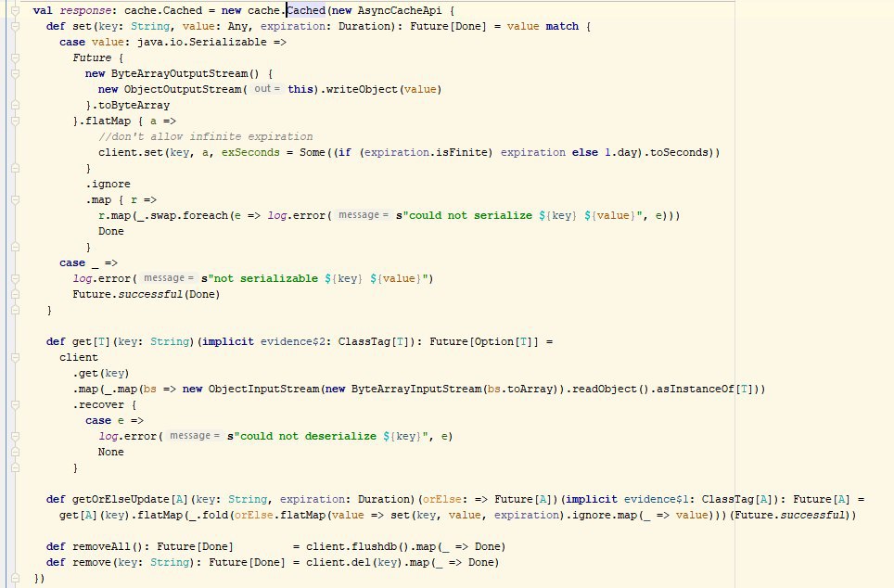Image resolution: width=894 pixels, height=588 pixels.
Task: Click fold end marker beside '}.toByteArray' line
Action: click(16, 105)
